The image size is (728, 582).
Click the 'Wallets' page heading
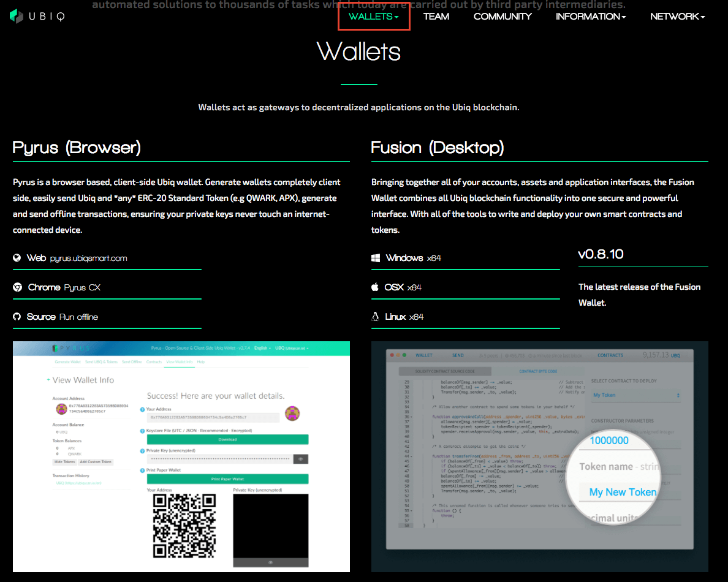click(x=358, y=51)
